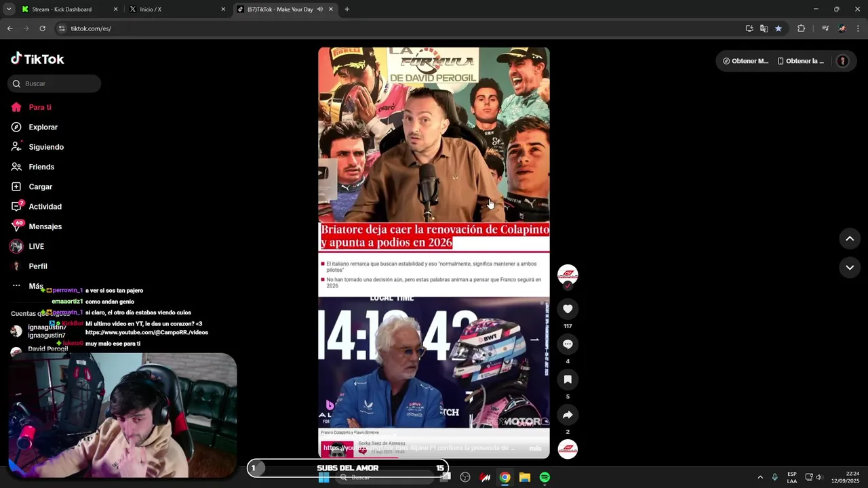The width and height of the screenshot is (868, 488).
Task: Open OBS Studio from taskbar
Action: (465, 478)
